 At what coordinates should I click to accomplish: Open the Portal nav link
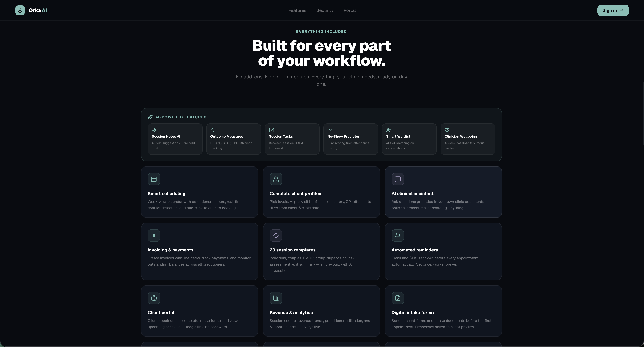350,10
